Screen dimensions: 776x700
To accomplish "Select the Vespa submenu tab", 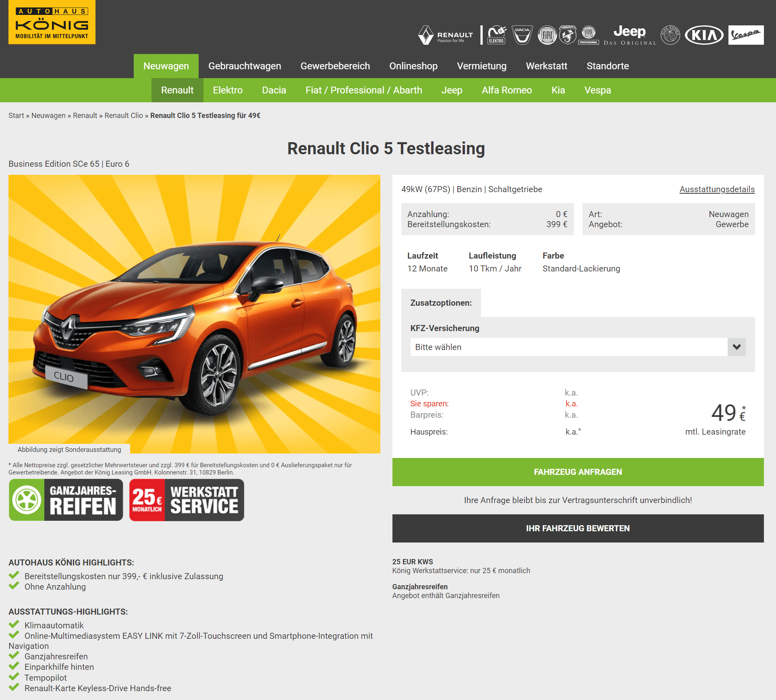I will [598, 90].
